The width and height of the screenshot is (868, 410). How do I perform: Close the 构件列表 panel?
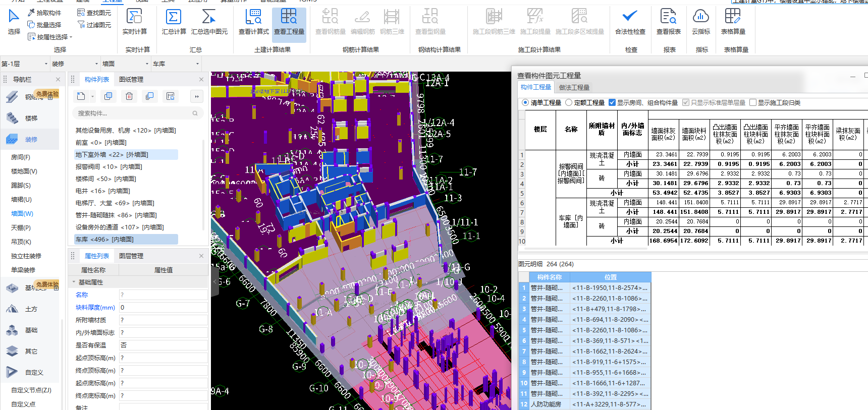(x=201, y=79)
